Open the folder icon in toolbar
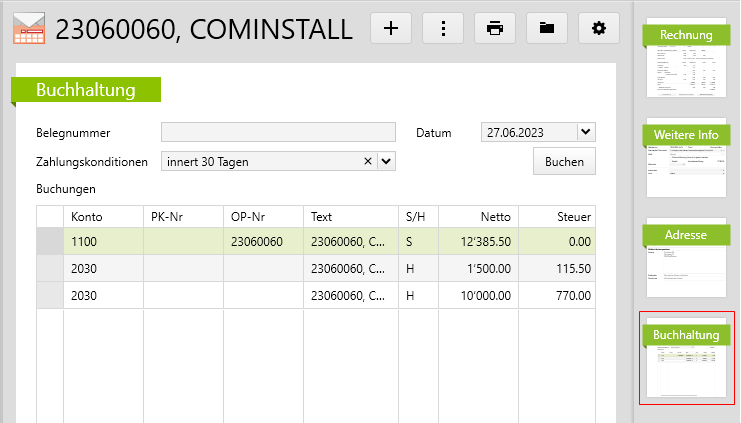The height and width of the screenshot is (423, 741). point(547,29)
